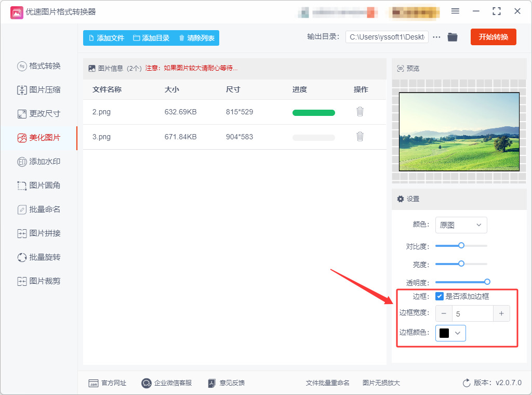The height and width of the screenshot is (395, 532).
Task: Switch to 格式转换 in the sidebar
Action: 39,66
